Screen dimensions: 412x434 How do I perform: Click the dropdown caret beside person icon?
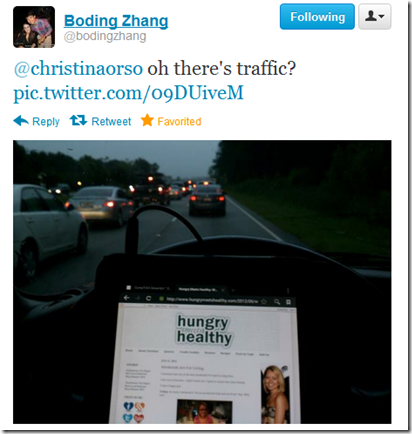(382, 17)
